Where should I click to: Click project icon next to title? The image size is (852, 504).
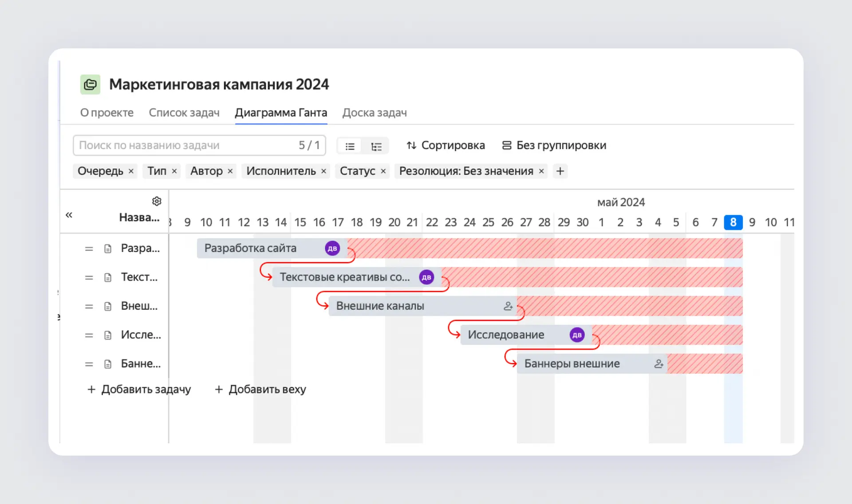pyautogui.click(x=91, y=84)
